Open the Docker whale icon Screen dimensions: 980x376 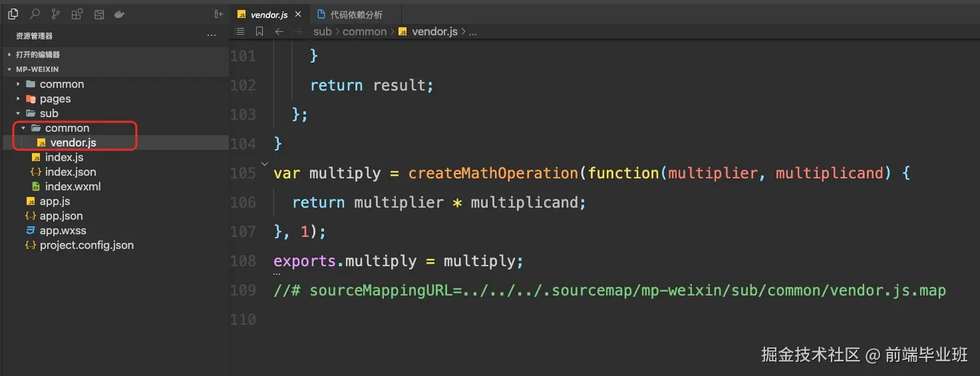point(120,14)
